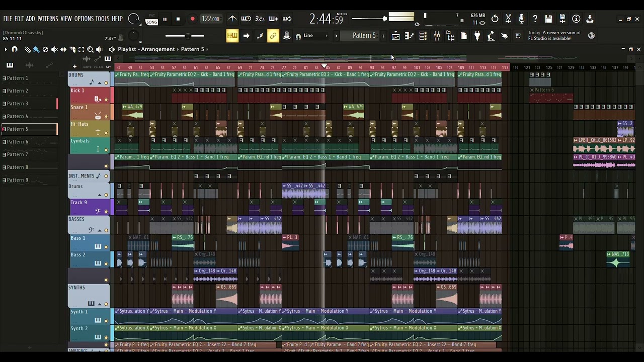Open project info icon
Image resolution: width=644 pixels, height=362 pixels.
[x=576, y=19]
